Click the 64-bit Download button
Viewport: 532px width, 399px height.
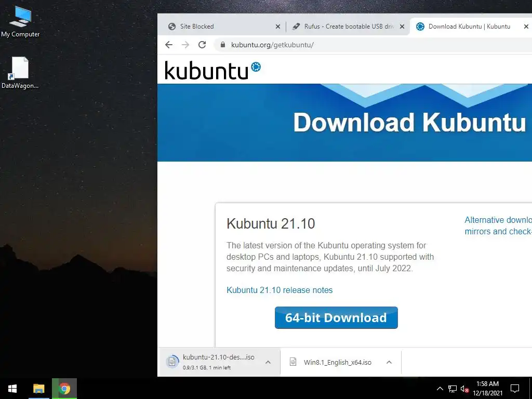pyautogui.click(x=336, y=317)
